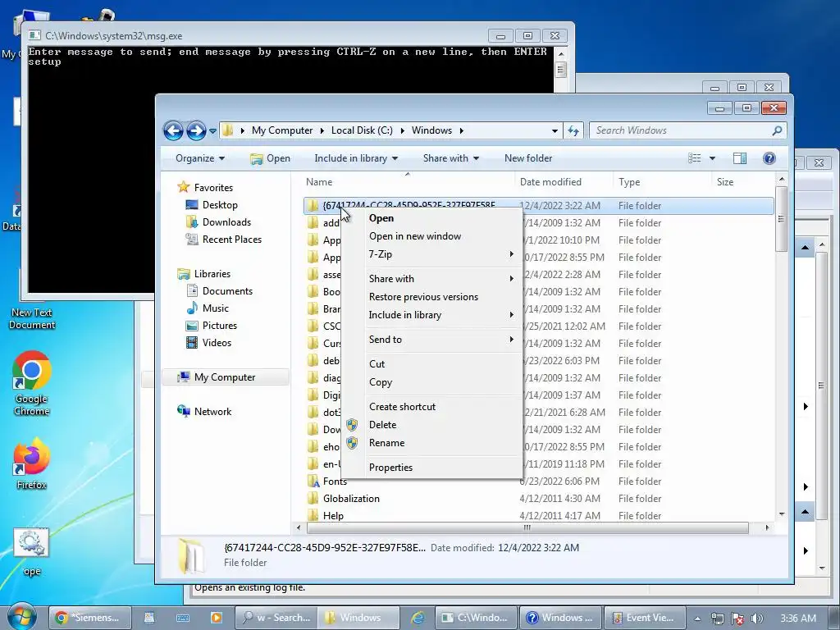This screenshot has width=840, height=630.
Task: Switch to the 'w - Search' taskbar button
Action: 276,618
